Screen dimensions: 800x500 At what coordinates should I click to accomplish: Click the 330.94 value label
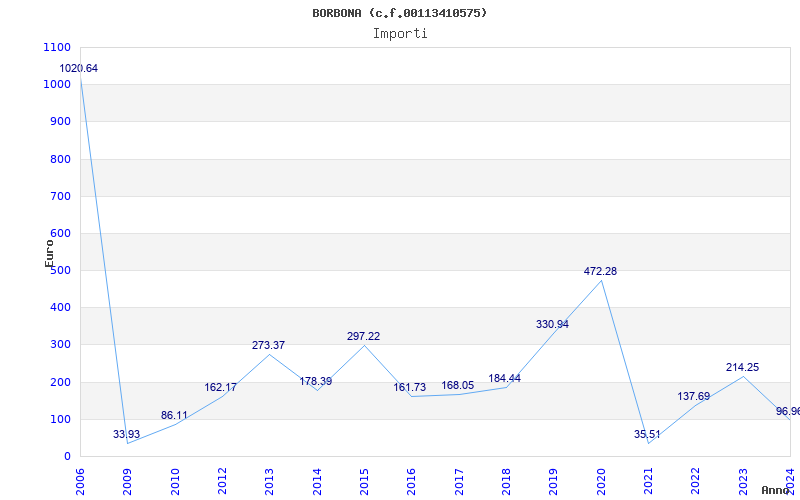552,324
